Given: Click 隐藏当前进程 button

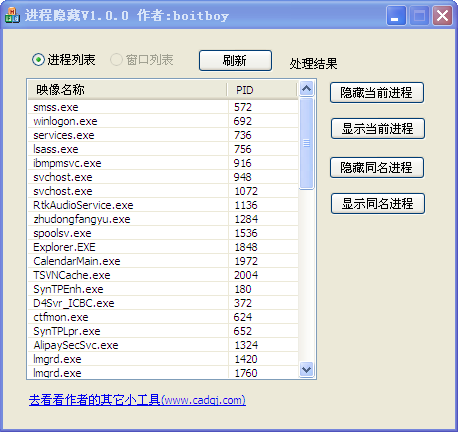Looking at the screenshot, I should [x=377, y=93].
